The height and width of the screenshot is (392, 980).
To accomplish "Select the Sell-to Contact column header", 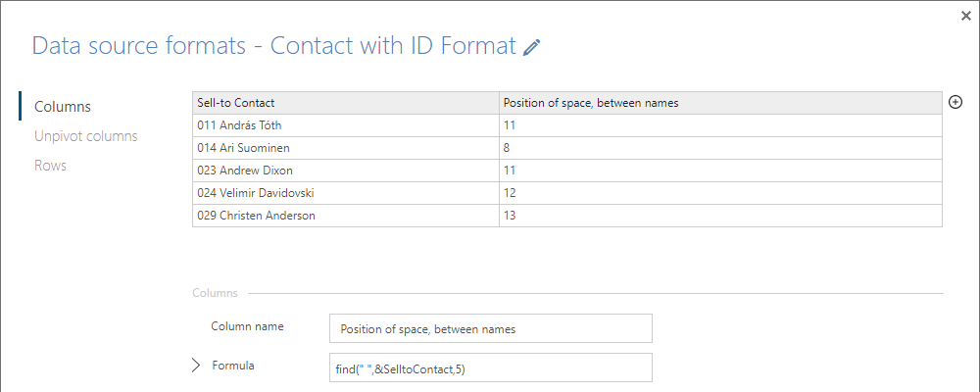I will [346, 103].
